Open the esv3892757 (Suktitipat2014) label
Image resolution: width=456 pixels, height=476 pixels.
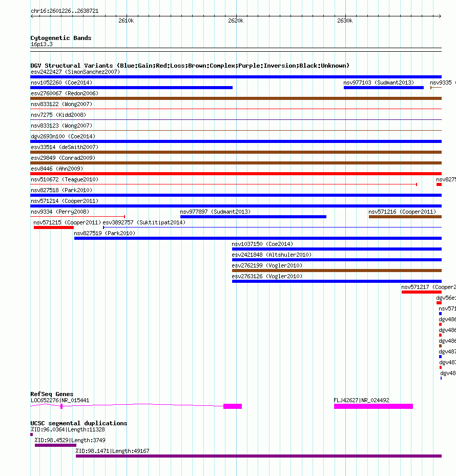click(144, 222)
